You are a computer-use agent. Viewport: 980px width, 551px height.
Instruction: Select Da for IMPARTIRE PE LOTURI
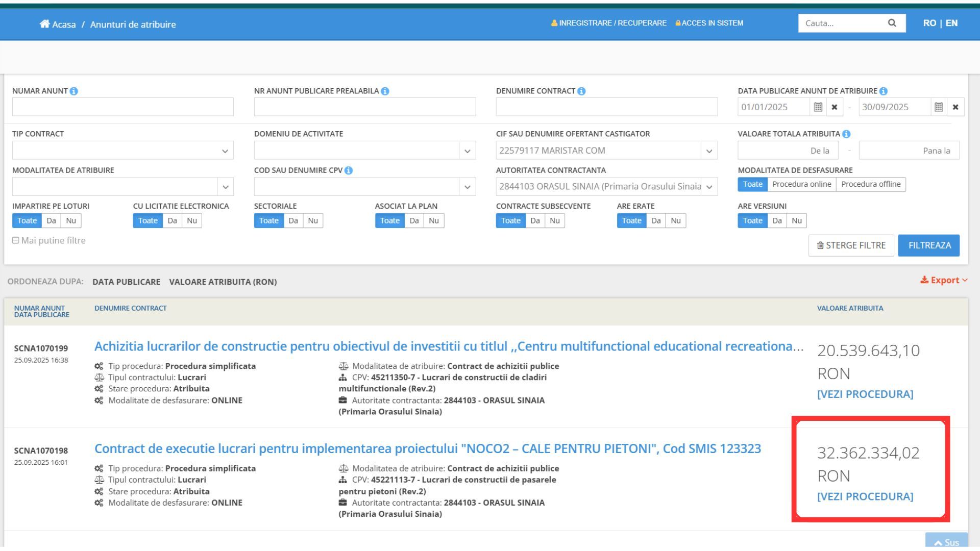point(51,220)
